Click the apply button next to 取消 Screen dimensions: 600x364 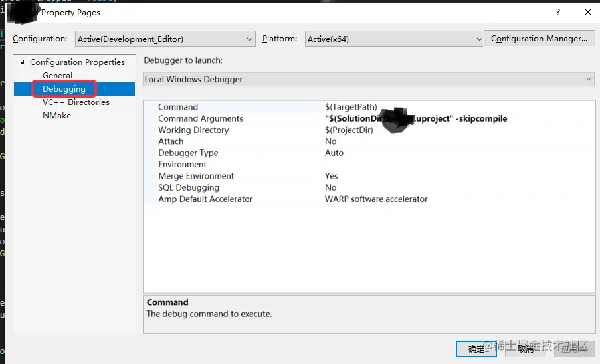click(574, 349)
